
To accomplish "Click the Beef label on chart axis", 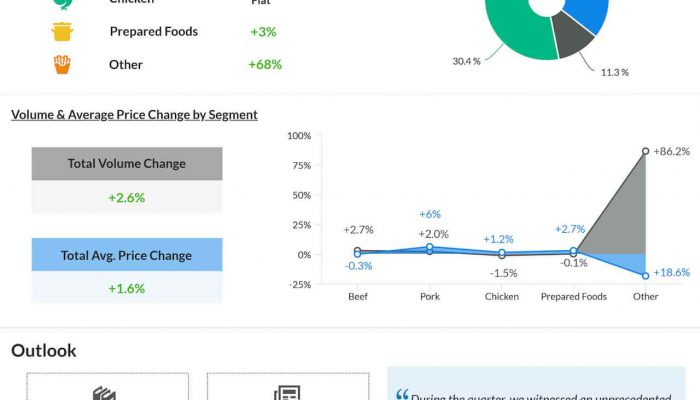I will click(358, 297).
